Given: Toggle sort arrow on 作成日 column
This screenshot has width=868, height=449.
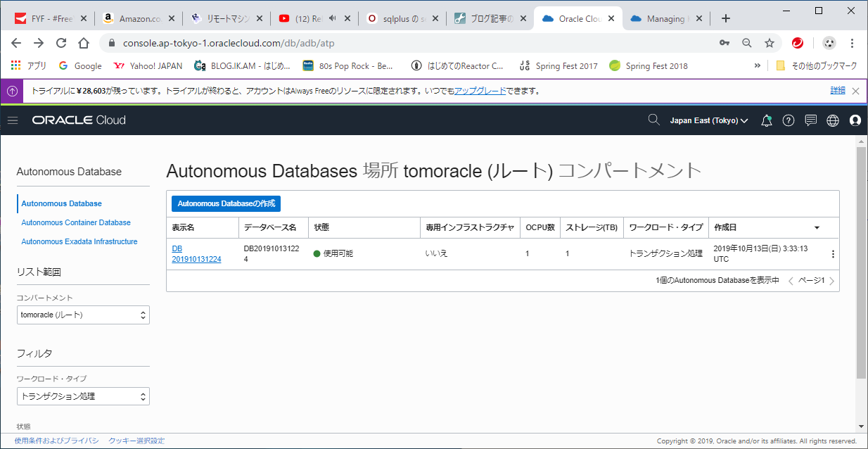Looking at the screenshot, I should tap(817, 228).
